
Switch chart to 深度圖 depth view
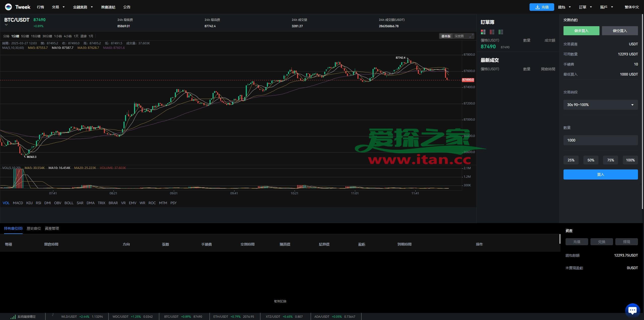459,36
